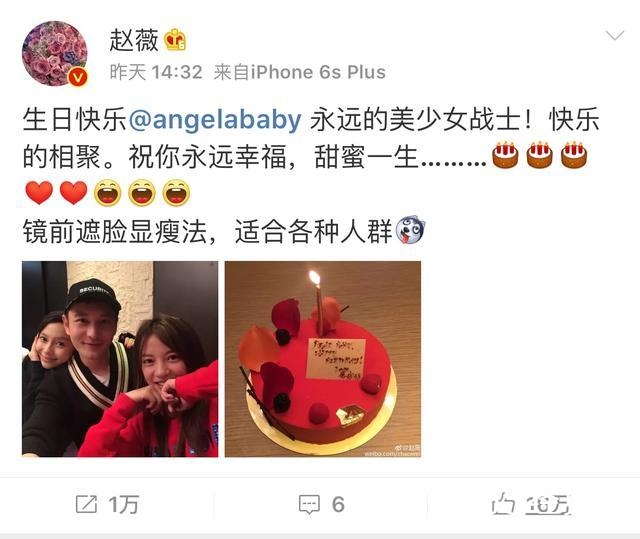Tap the 昨天 14:32 timestamp
Viewport: 640px width, 539px height.
pos(156,73)
